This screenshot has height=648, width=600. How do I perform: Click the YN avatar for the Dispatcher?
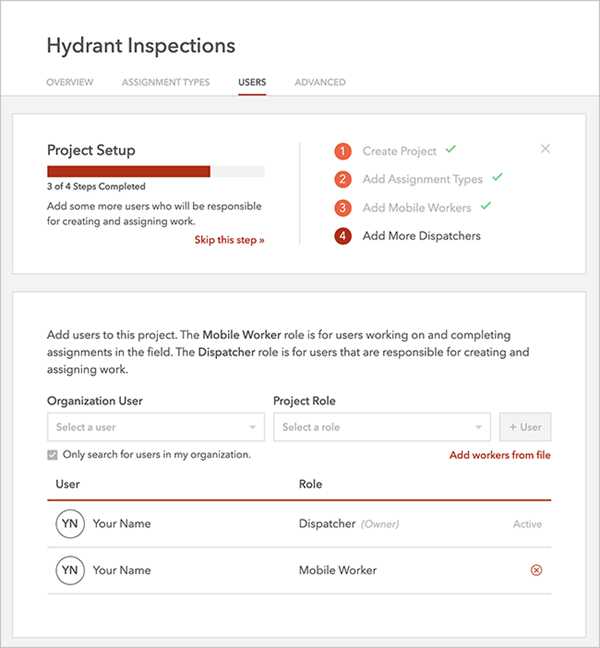point(69,524)
